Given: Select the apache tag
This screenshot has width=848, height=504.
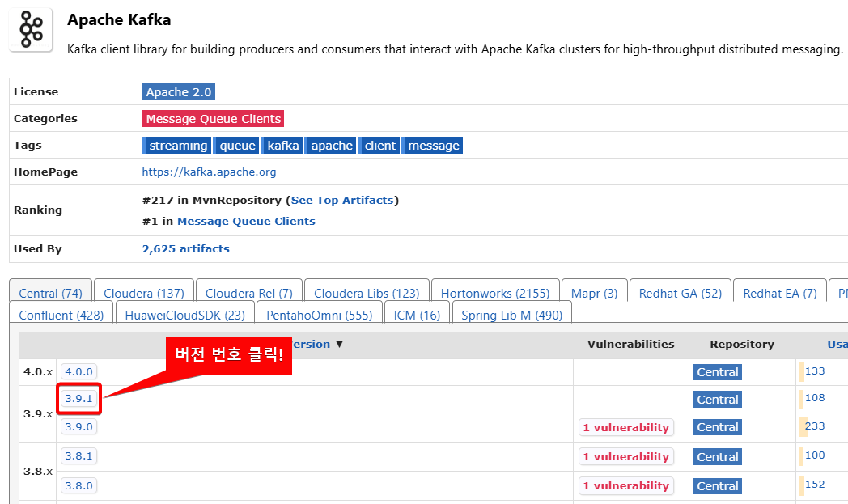Looking at the screenshot, I should (x=331, y=146).
